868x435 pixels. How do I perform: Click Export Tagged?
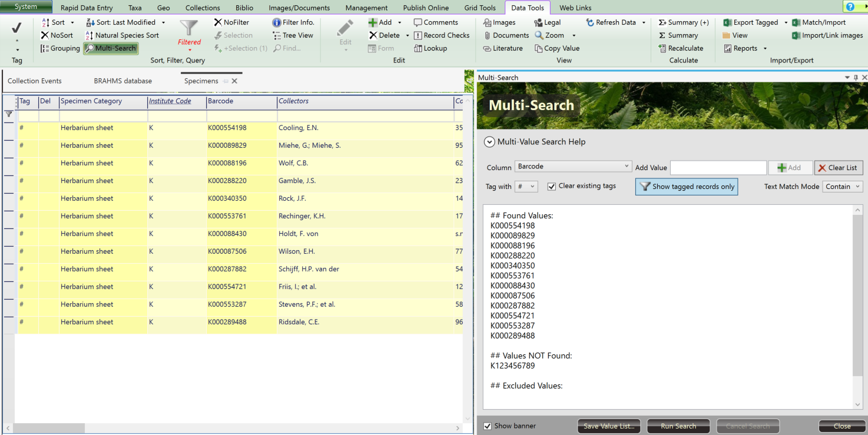[x=751, y=22]
